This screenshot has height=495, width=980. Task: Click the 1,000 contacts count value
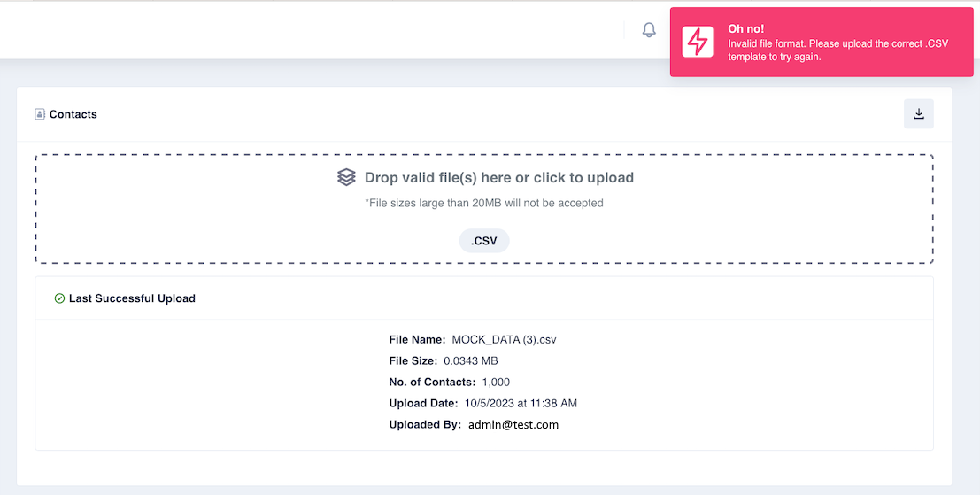click(496, 383)
